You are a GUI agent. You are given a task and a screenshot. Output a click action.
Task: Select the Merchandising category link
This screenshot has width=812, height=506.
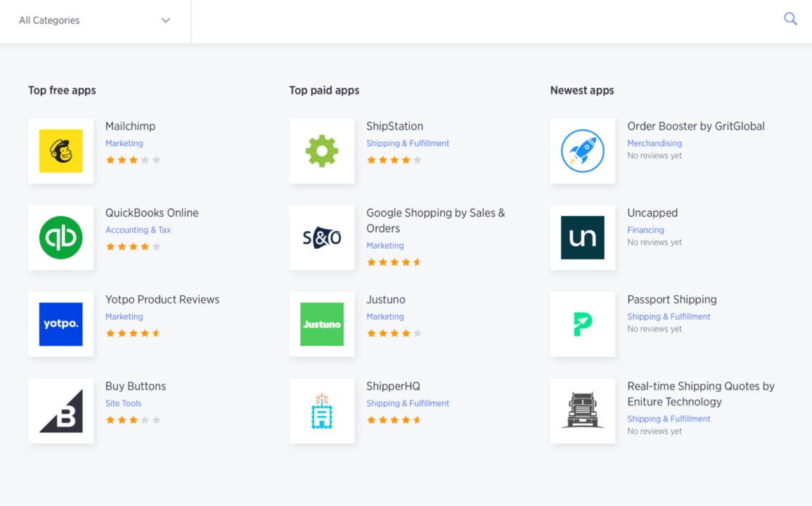(x=654, y=143)
